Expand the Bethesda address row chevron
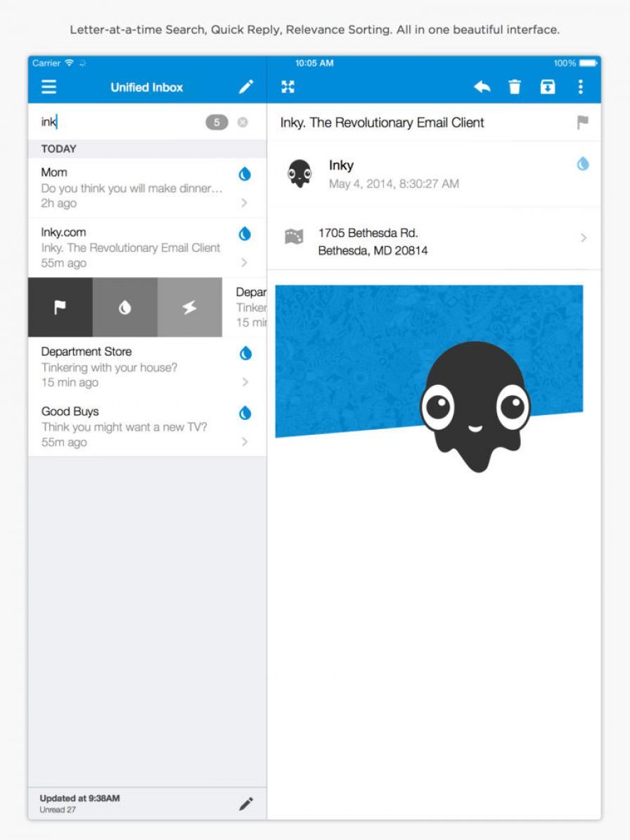 [x=583, y=238]
